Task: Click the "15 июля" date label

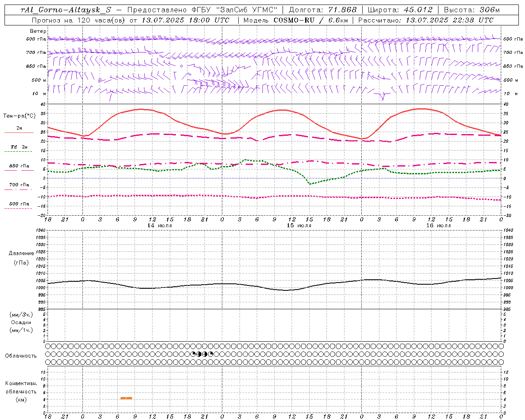Action: (299, 226)
